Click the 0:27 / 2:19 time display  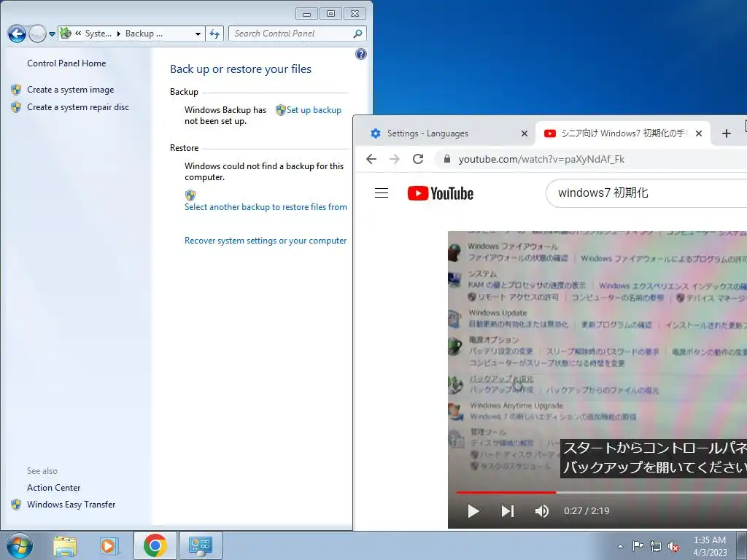[x=587, y=511]
